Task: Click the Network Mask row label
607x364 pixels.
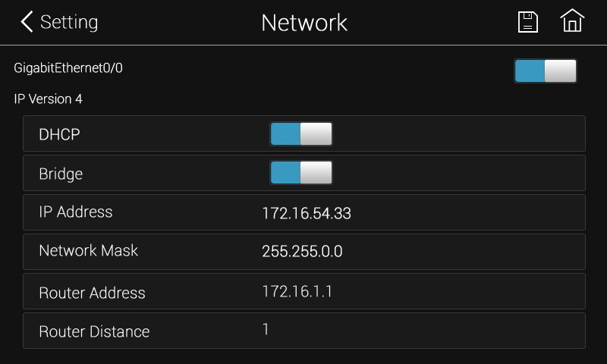Action: click(x=88, y=251)
